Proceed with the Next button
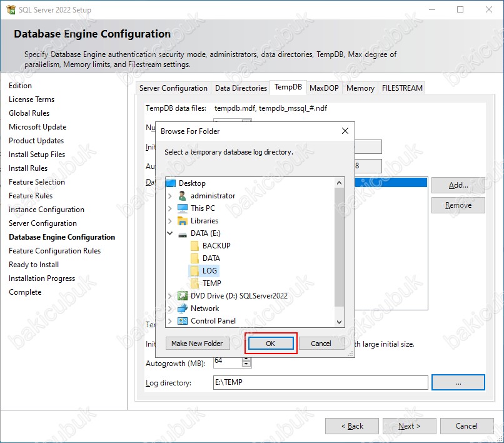Viewport: 504px width, 443px height. click(409, 426)
